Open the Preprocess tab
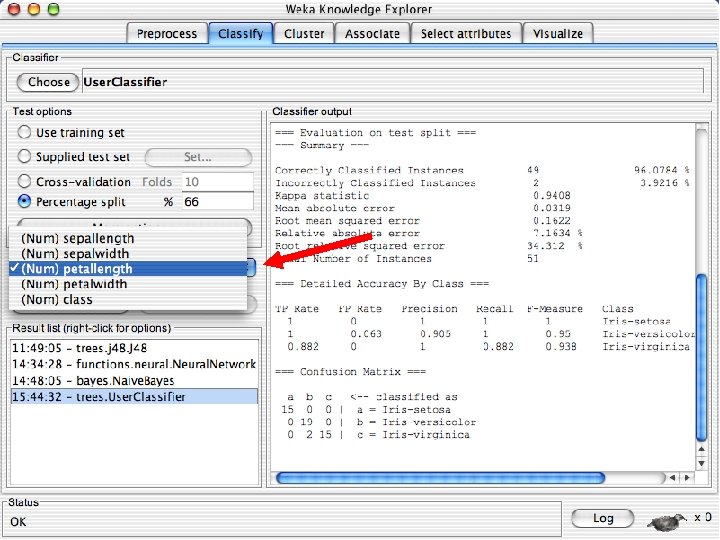This screenshot has width=720, height=540. [x=167, y=34]
